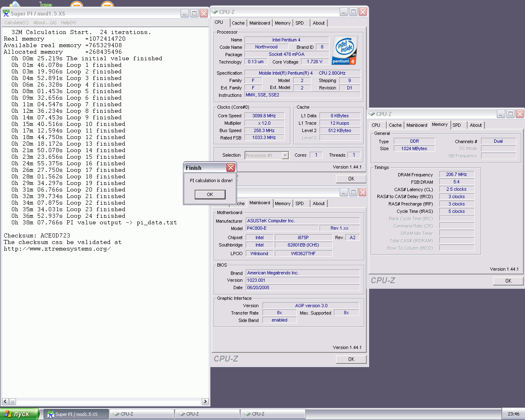The width and height of the screenshot is (525, 420).
Task: Click the Checksum: ACE0D723 line
Action: [x=37, y=235]
